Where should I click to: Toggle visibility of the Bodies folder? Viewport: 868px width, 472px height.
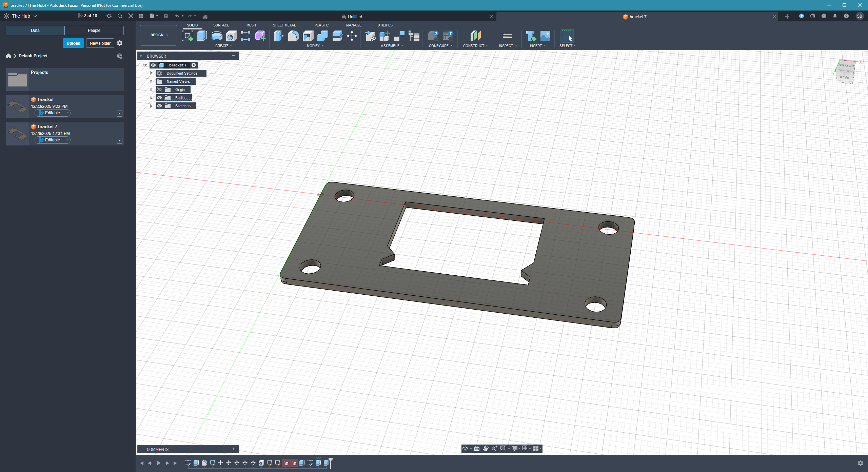coord(159,98)
